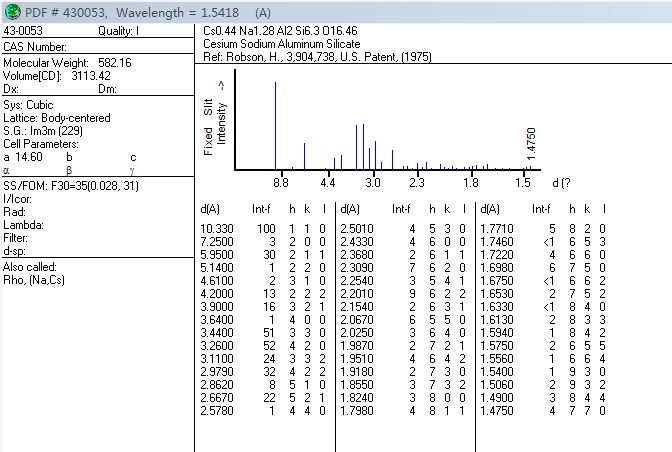Screen dimensions: 672x452
Task: Select the row with d 1.4900
Action: (x=543, y=398)
